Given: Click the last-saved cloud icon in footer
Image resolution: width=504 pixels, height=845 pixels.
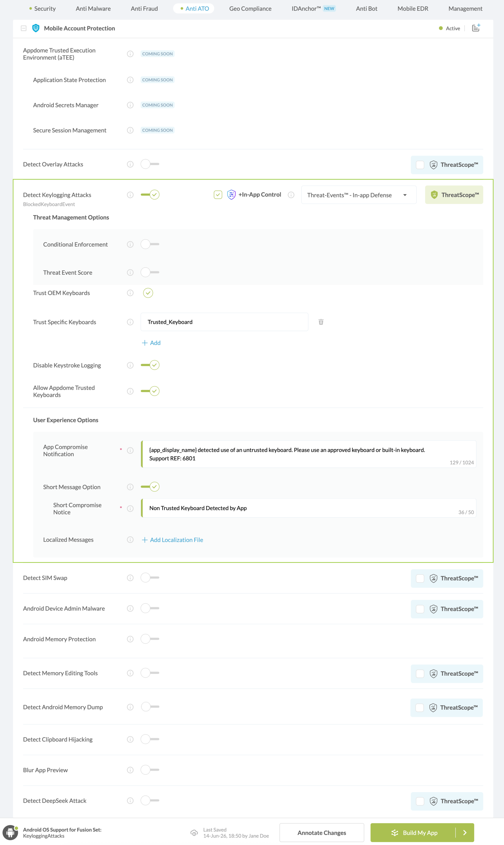Looking at the screenshot, I should (194, 832).
